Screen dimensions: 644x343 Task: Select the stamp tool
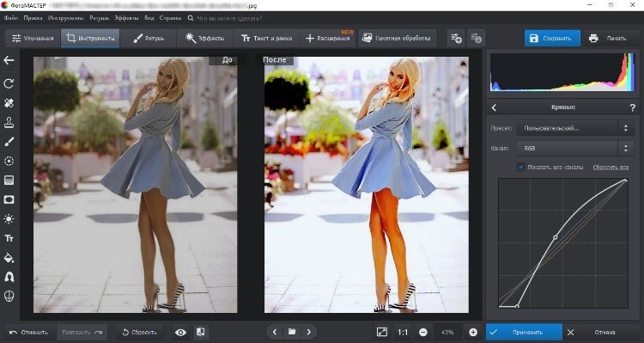point(9,122)
